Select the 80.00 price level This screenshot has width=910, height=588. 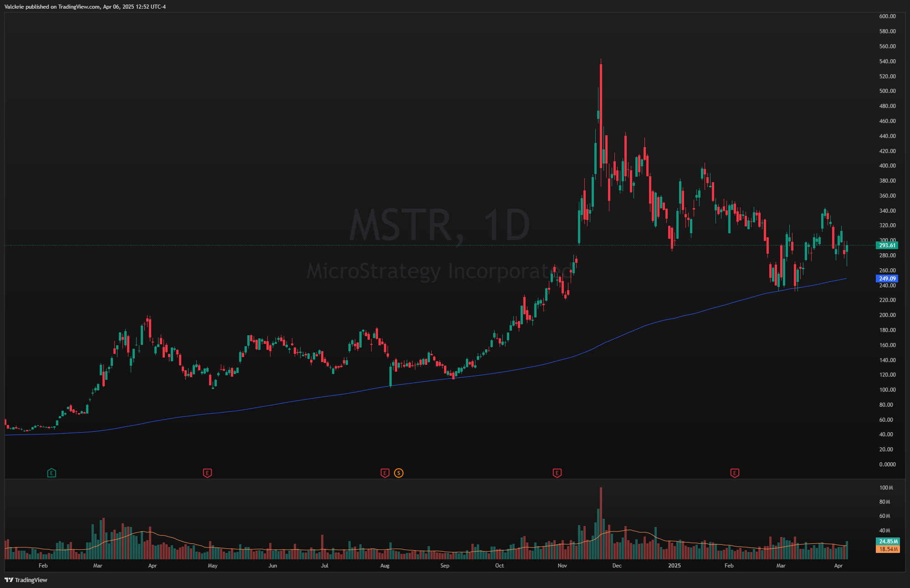click(x=886, y=405)
